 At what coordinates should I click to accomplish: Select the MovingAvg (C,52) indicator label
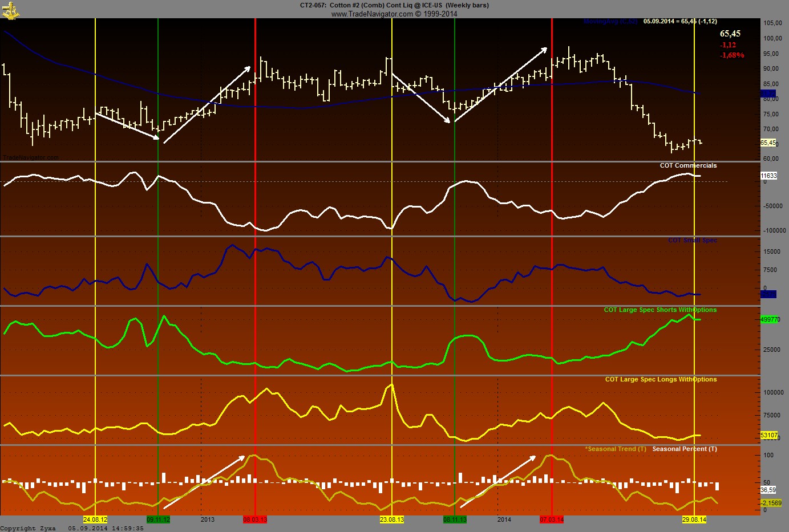[x=610, y=22]
